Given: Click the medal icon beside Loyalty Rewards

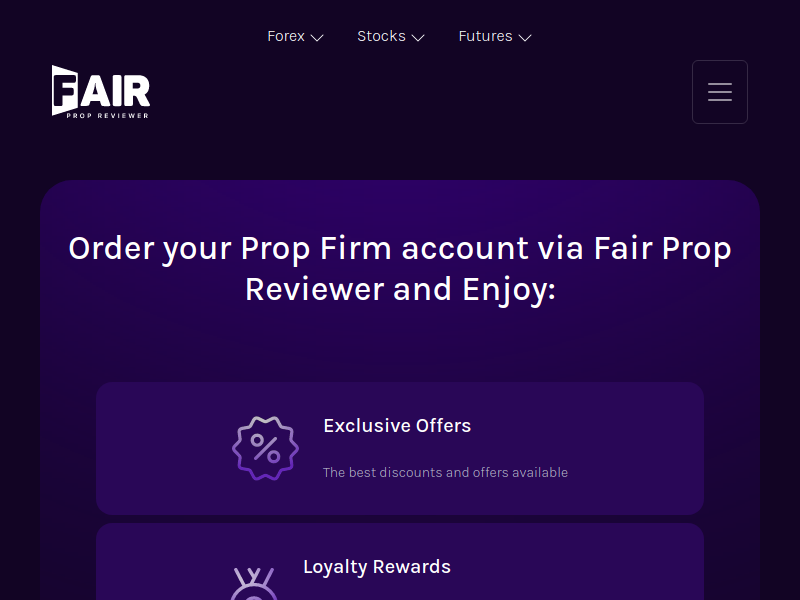Looking at the screenshot, I should tap(254, 584).
